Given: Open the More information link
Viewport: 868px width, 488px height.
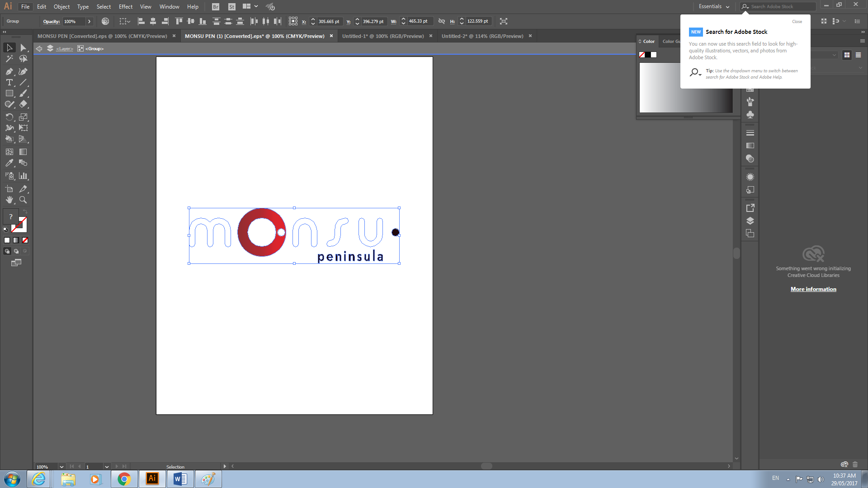Looking at the screenshot, I should (x=813, y=289).
